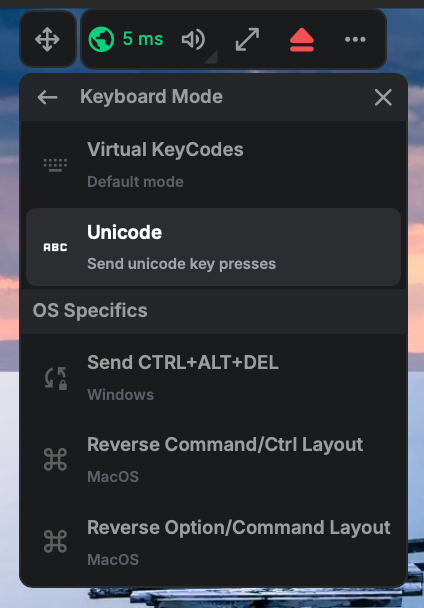Image resolution: width=424 pixels, height=608 pixels.
Task: Click the keyboard icon beside Virtual KeyCodes
Action: coord(55,166)
